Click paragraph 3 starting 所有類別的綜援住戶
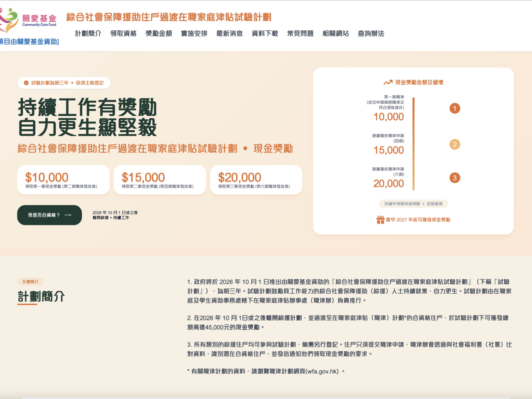Viewport: 532px width, 399px height. 350,349
